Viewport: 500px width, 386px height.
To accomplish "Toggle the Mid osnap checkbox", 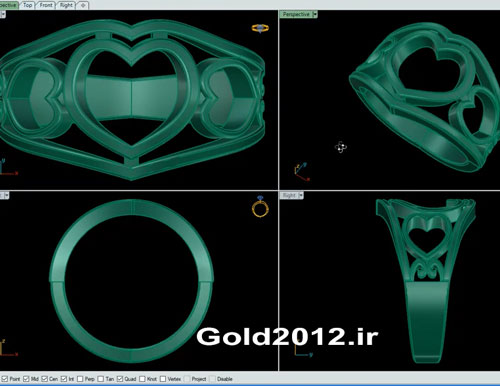I will tap(26, 379).
